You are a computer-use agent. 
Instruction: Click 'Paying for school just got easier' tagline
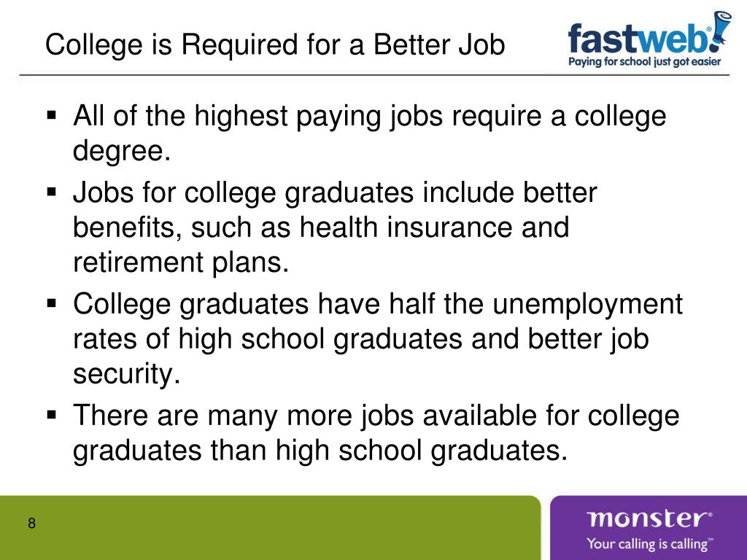[645, 61]
